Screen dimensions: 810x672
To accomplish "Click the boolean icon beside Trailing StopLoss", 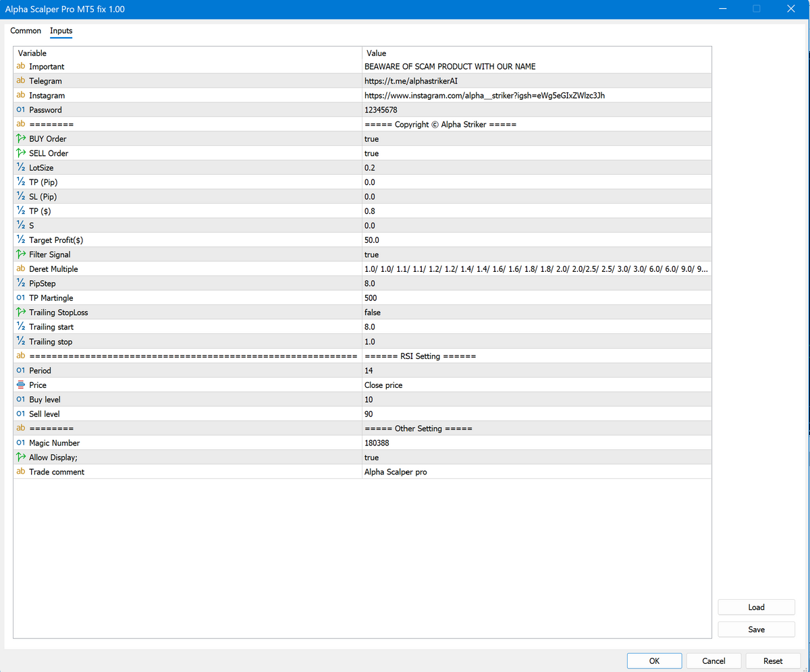I will [20, 313].
